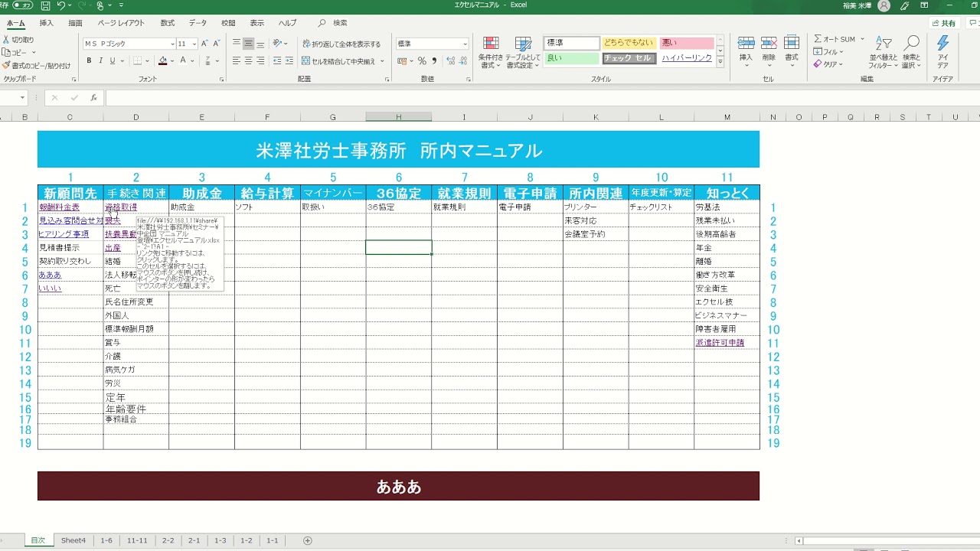Open Find and Select (検索と選択)
The width and height of the screenshot is (980, 551).
click(x=911, y=52)
